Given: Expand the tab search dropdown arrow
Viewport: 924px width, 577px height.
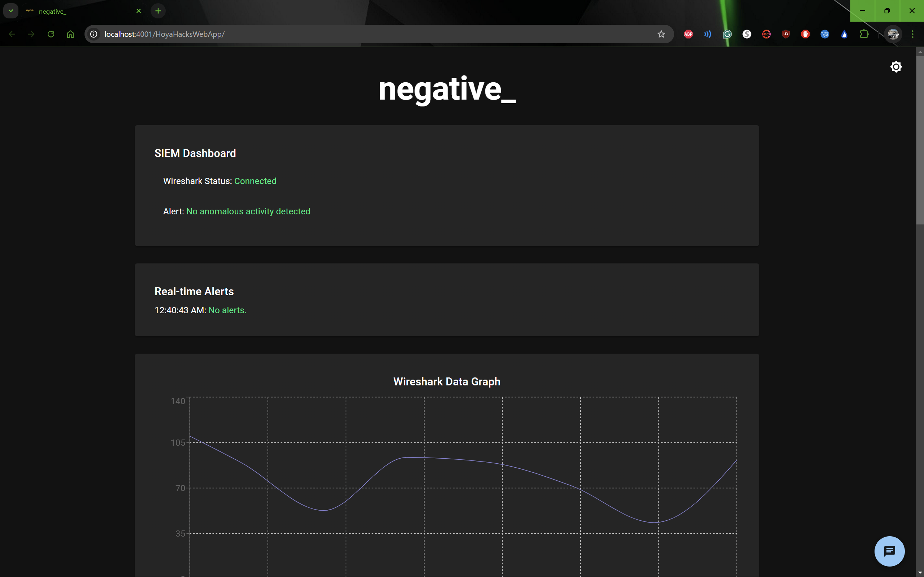Looking at the screenshot, I should click(11, 11).
